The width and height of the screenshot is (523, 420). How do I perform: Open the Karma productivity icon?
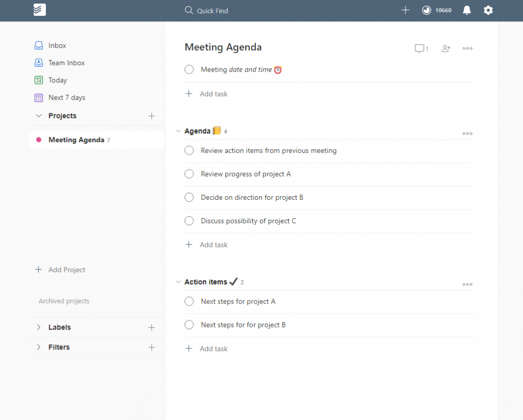pos(426,10)
